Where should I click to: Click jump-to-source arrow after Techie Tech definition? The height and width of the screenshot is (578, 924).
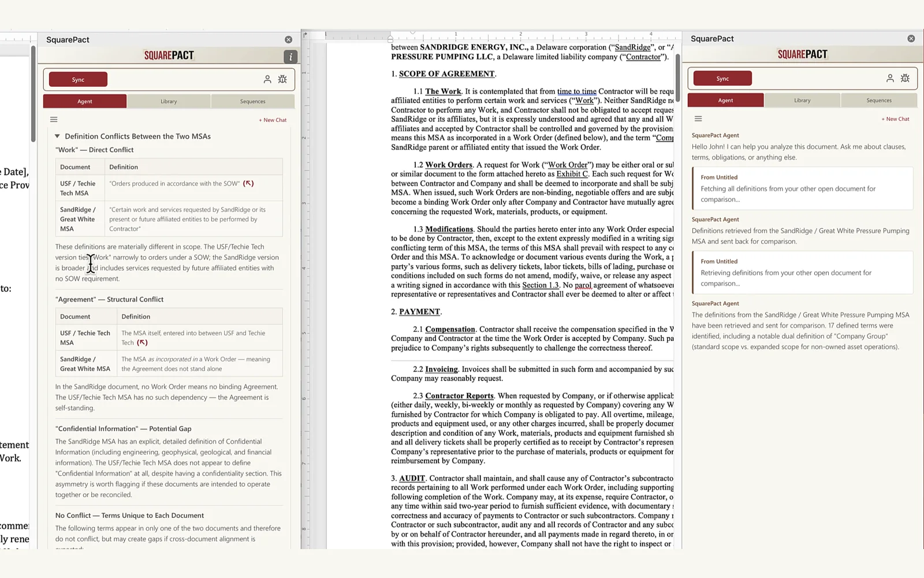[142, 342]
